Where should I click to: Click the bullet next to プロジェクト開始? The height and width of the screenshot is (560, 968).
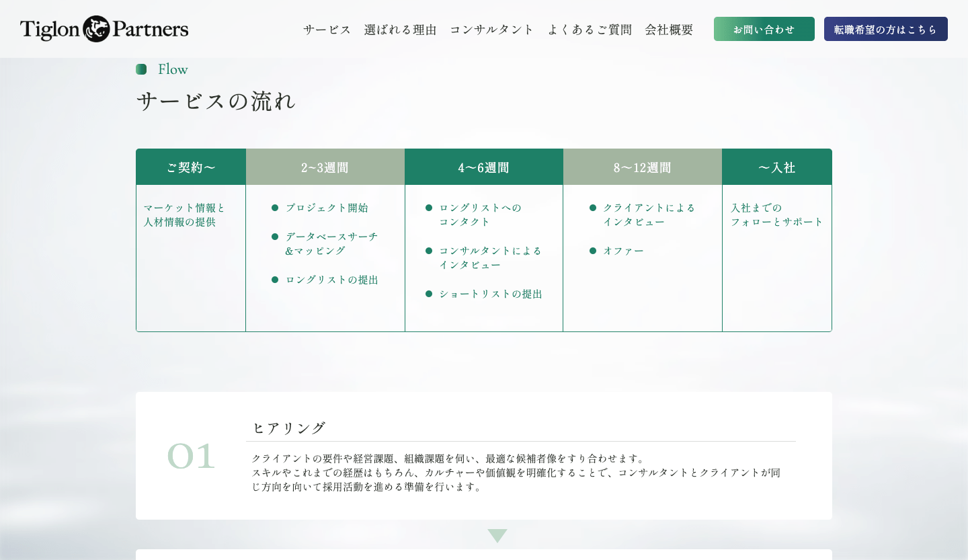[x=275, y=208]
